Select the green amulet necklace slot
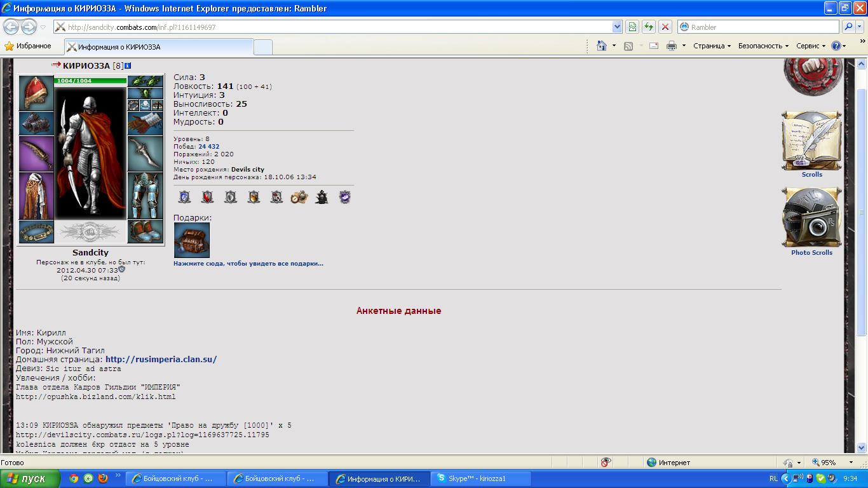Image resolution: width=868 pixels, height=488 pixels. [x=146, y=93]
